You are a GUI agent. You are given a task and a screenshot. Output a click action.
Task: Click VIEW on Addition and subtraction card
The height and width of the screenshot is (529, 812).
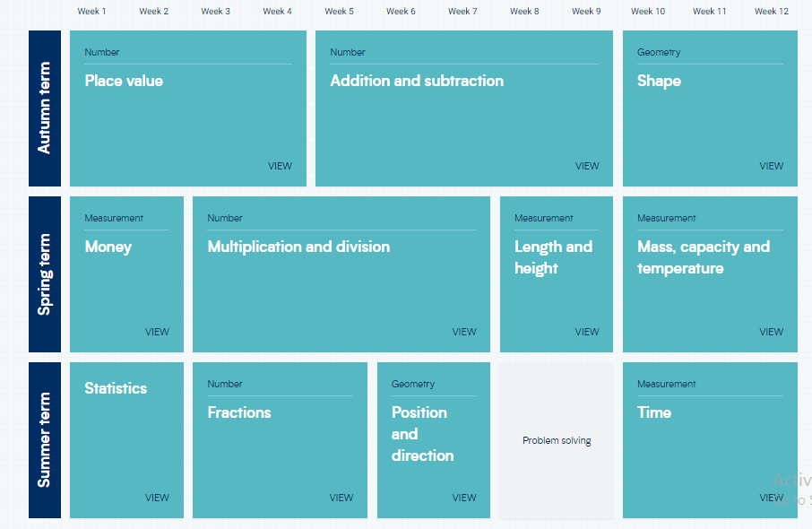(587, 166)
